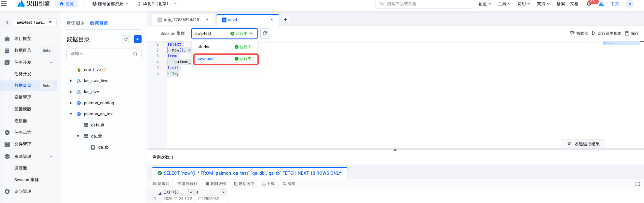644x203 pixels.
Task: Click the Volcano Engine logo
Action: (x=34, y=4)
